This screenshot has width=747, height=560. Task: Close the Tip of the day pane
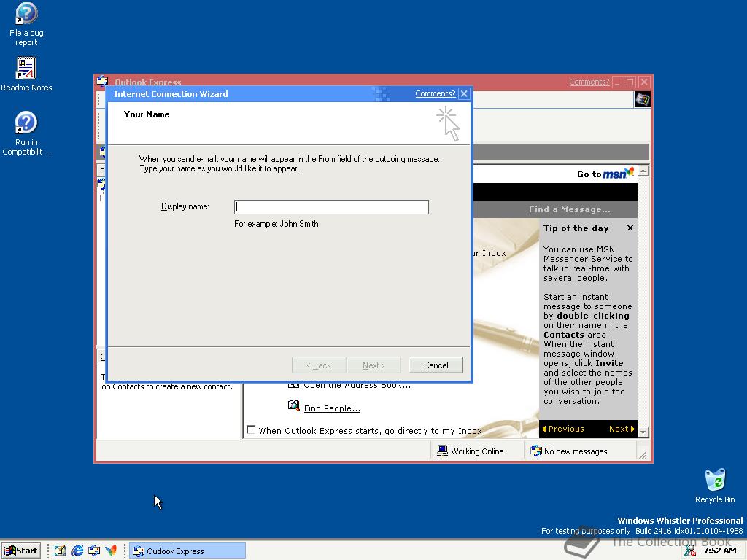click(x=630, y=228)
